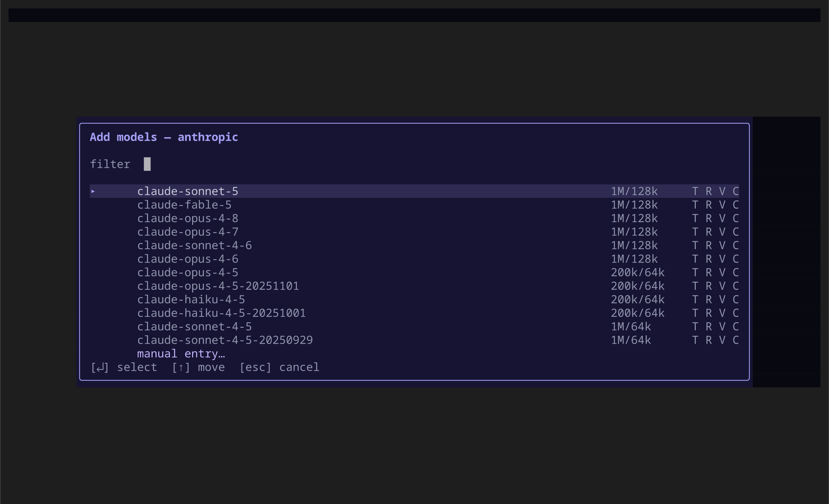The image size is (829, 504).
Task: Select the claude-sonnet-5 model row
Action: coord(414,191)
